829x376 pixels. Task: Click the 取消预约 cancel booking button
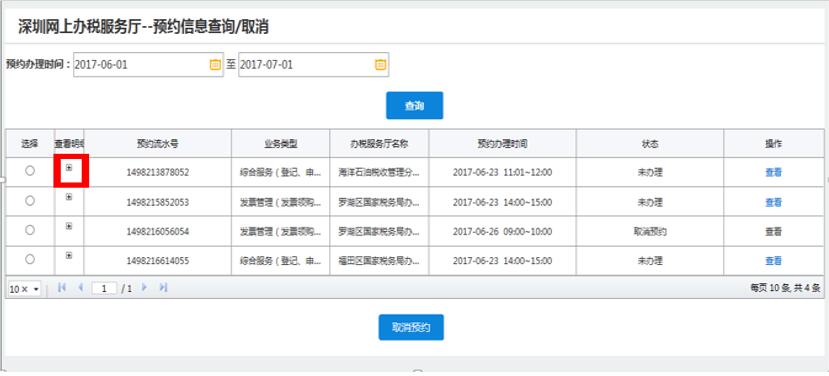click(411, 327)
